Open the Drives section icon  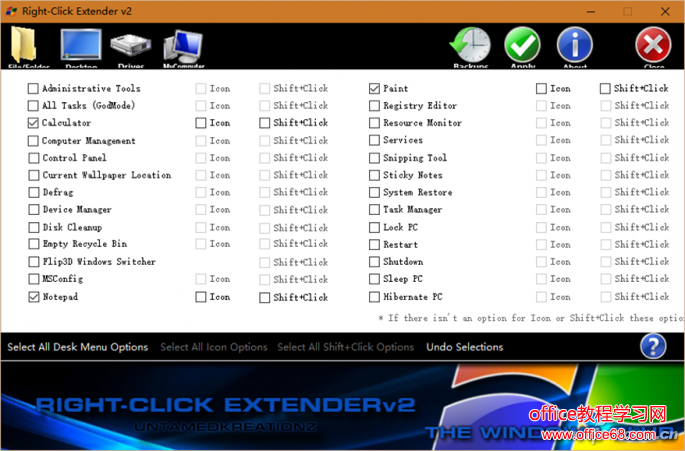coord(131,46)
